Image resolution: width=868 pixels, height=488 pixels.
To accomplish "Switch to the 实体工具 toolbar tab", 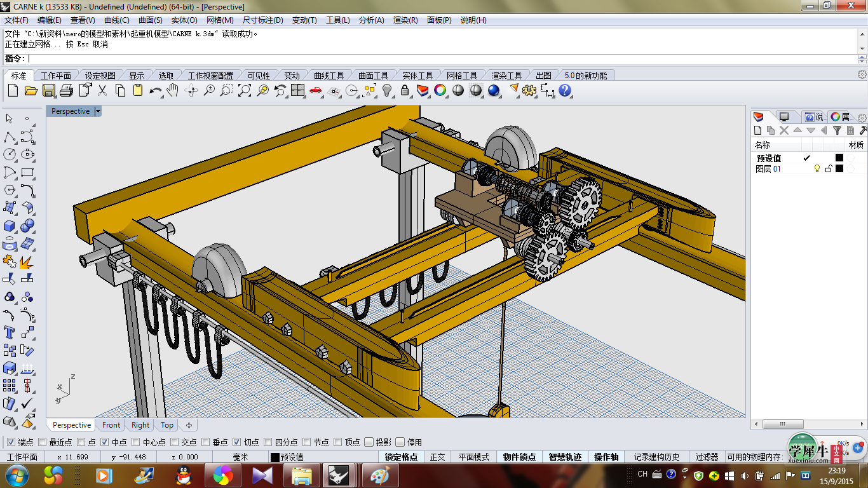I will (417, 76).
